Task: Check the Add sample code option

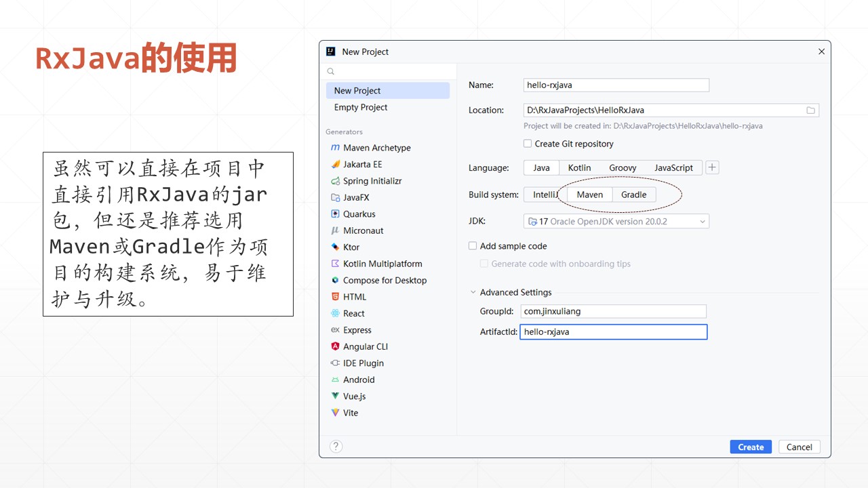Action: 473,246
